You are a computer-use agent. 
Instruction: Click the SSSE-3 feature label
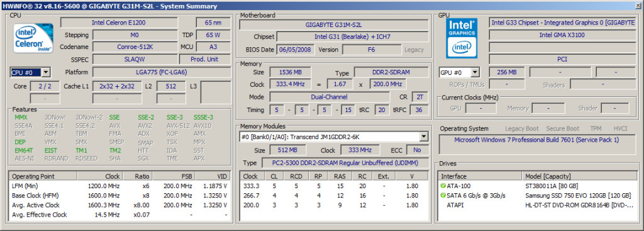pyautogui.click(x=203, y=118)
